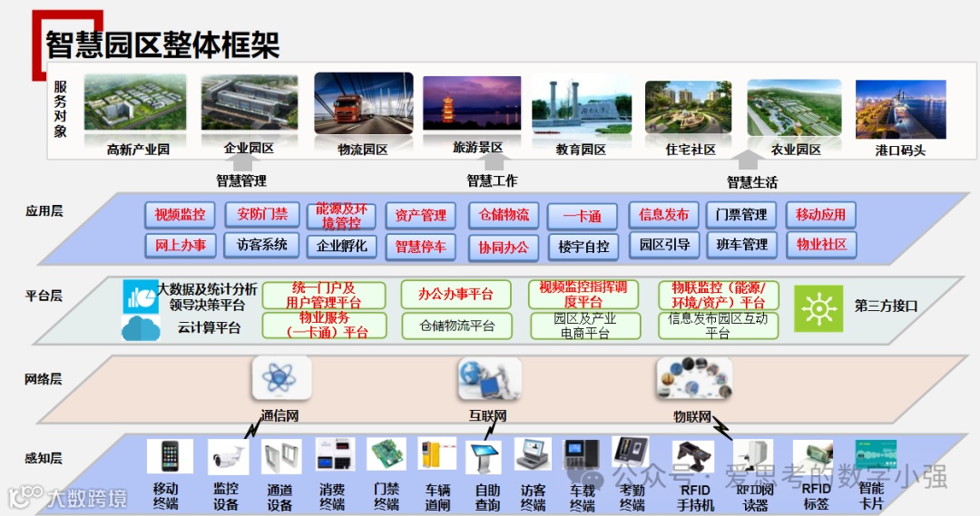Screen dimensions: 980x516
Task: Select the 一卡通 application box
Action: click(x=583, y=217)
